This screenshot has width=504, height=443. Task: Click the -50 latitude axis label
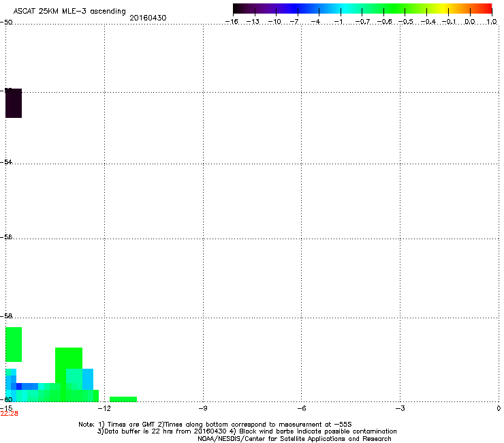click(6, 22)
